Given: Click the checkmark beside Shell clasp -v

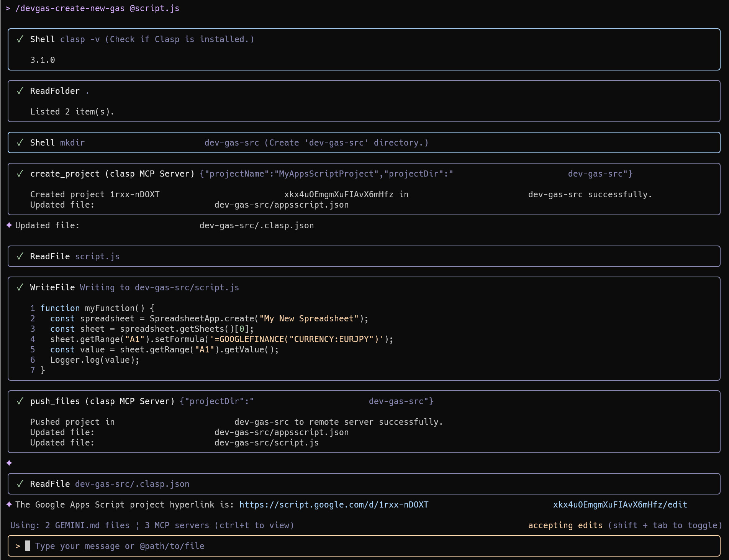Looking at the screenshot, I should click(20, 39).
